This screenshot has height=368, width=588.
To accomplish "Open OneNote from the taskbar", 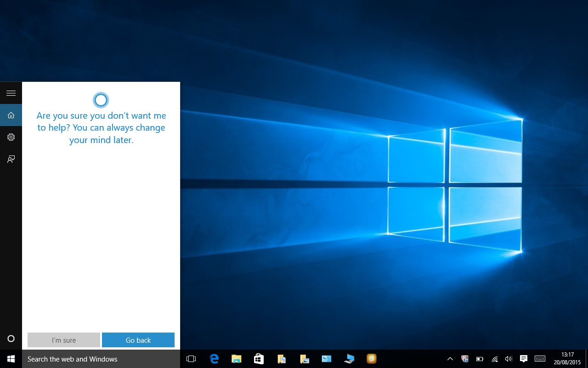I will pos(371,359).
